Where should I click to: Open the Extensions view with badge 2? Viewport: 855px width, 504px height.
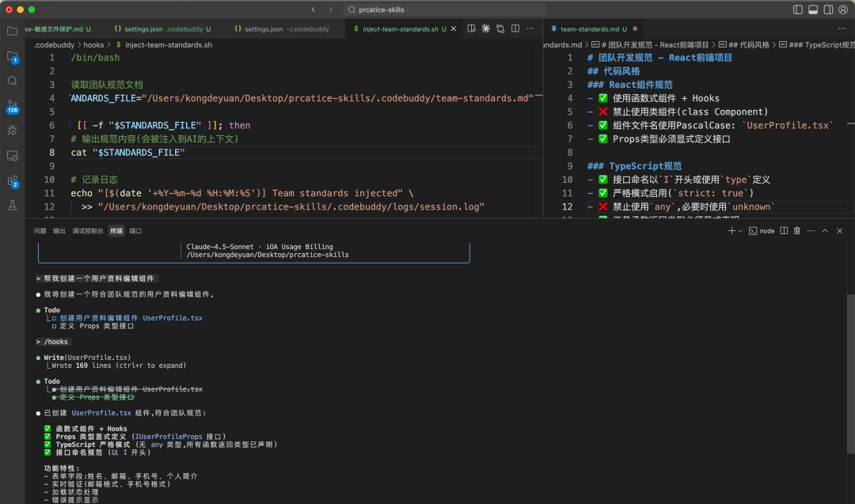tap(12, 181)
